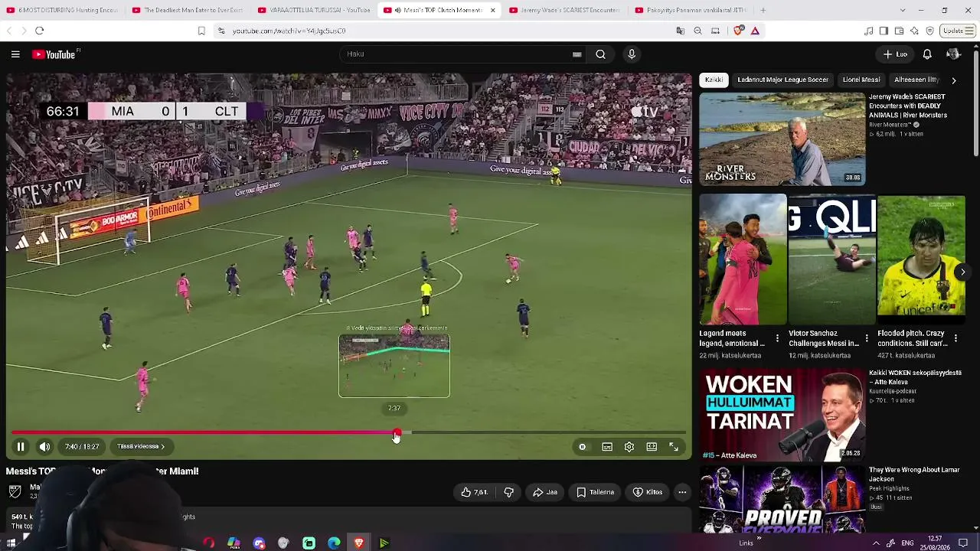Enter fullscreen video mode
The width and height of the screenshot is (980, 551).
(x=674, y=447)
